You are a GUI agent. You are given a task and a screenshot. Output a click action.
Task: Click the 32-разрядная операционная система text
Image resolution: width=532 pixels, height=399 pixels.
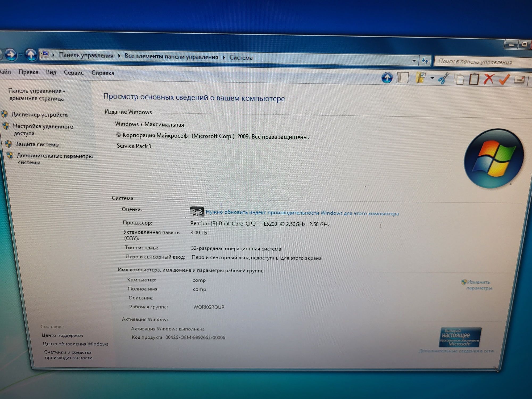coord(236,249)
